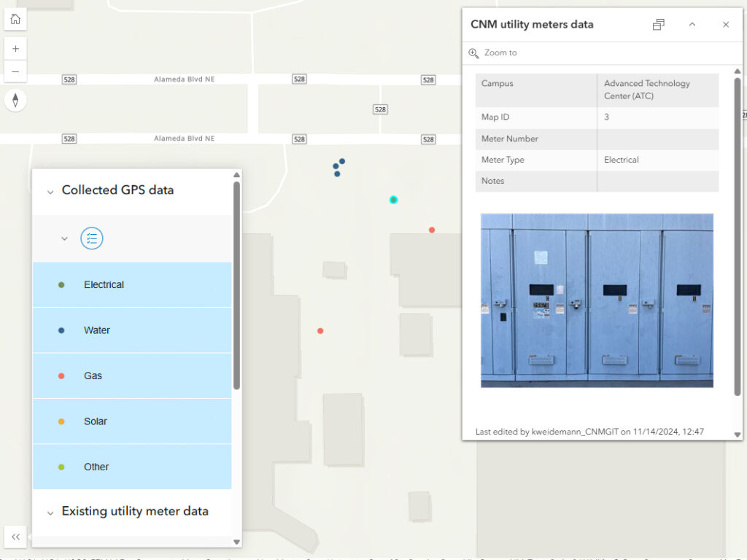747x560 pixels.
Task: Click the Home default extent button
Action: tap(15, 19)
